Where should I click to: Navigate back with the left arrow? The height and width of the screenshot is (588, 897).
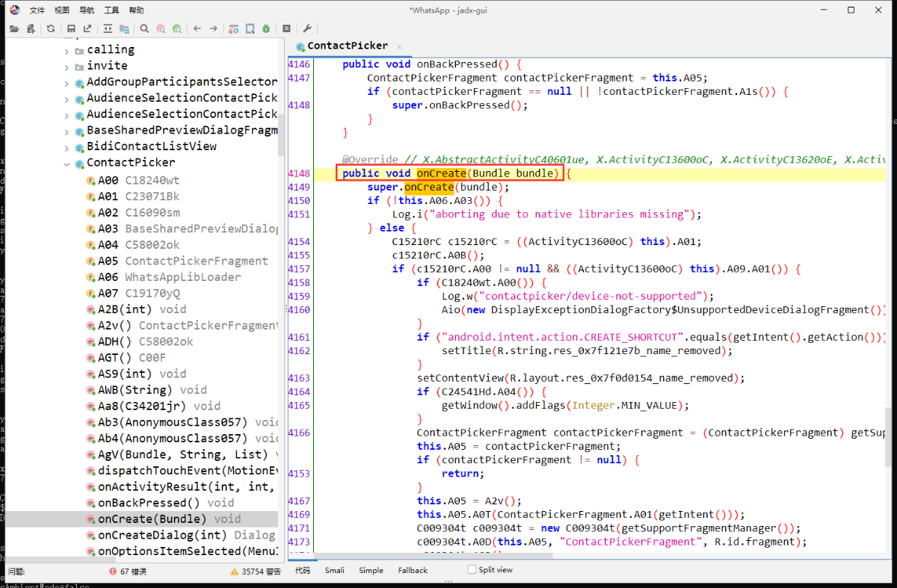pyautogui.click(x=197, y=29)
